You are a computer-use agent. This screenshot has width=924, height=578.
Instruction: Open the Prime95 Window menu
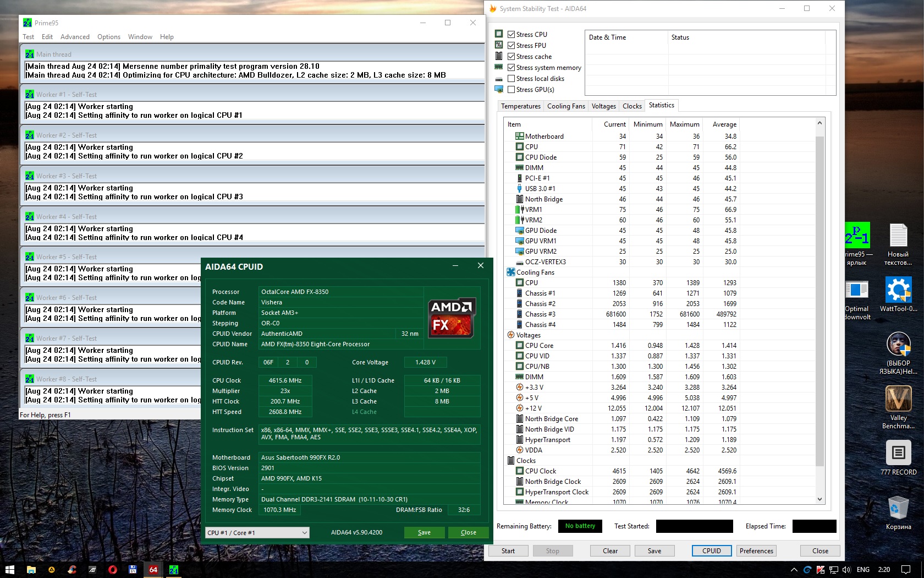[140, 37]
